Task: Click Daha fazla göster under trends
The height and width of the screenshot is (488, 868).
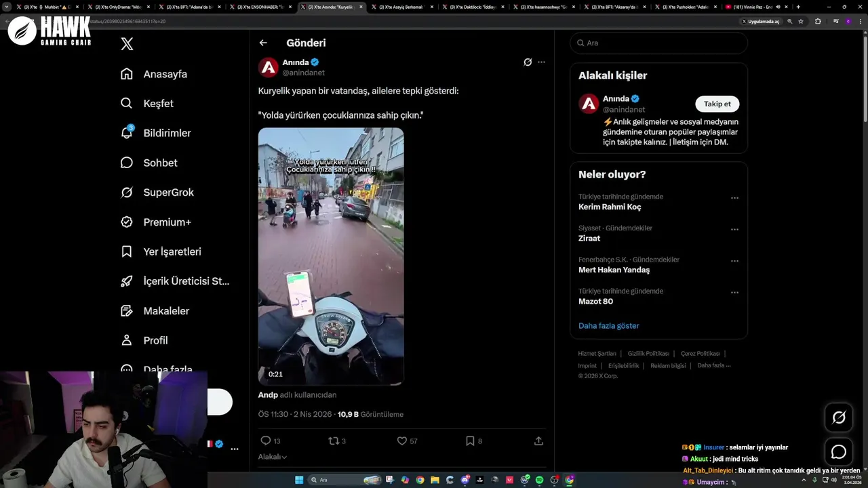Action: click(608, 325)
